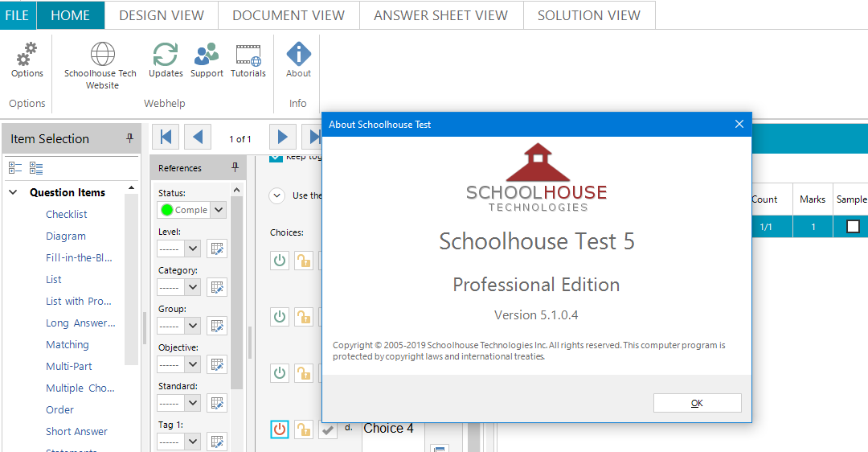This screenshot has width=868, height=452.
Task: Select the Matching question item
Action: coord(67,344)
